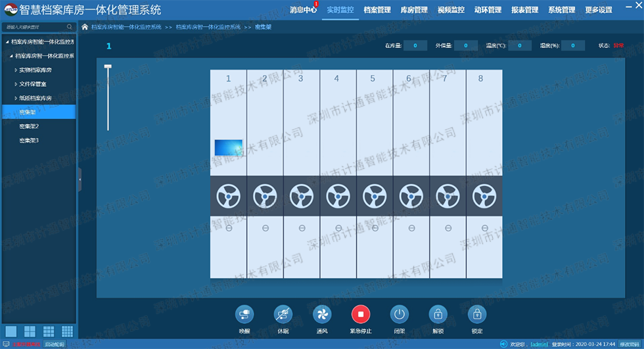This screenshot has height=349, width=644.
Task: Select the single-pane layout view icon
Action: pos(11,331)
